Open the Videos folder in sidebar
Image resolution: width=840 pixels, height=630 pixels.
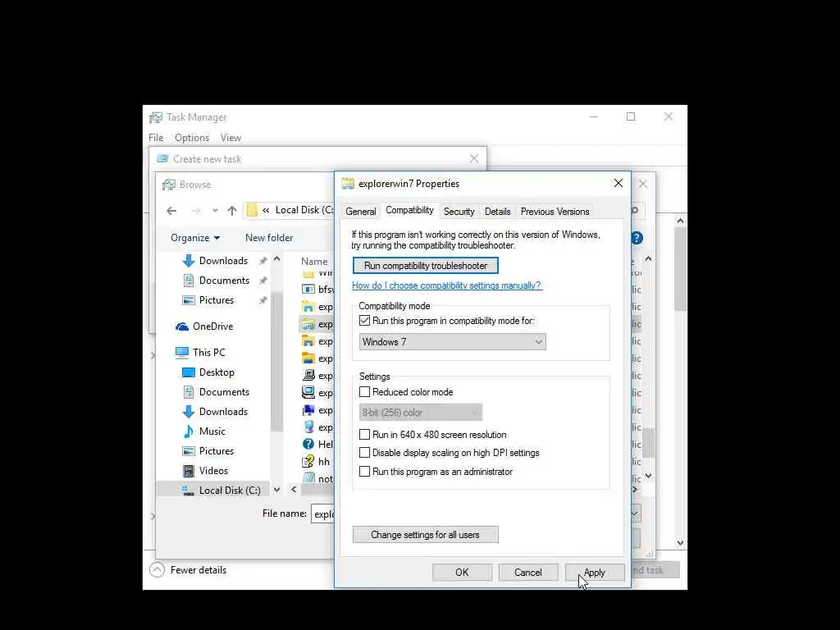(205, 471)
